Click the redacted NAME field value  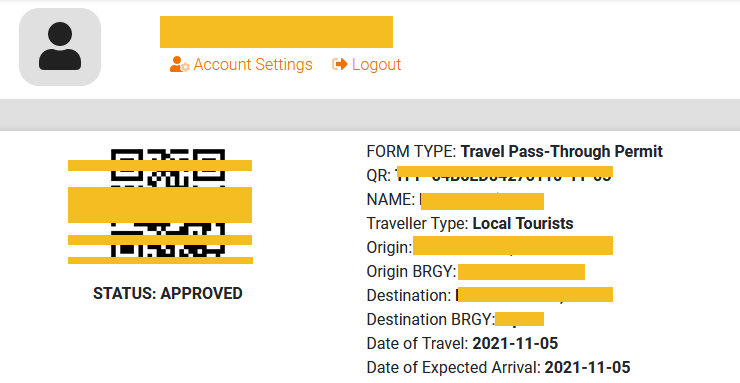click(482, 200)
